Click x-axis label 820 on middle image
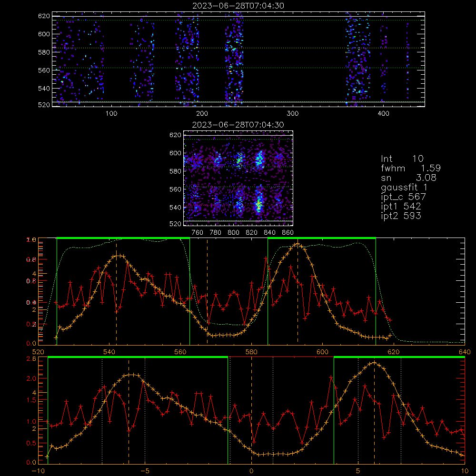This screenshot has width=476, height=476. pos(252,233)
